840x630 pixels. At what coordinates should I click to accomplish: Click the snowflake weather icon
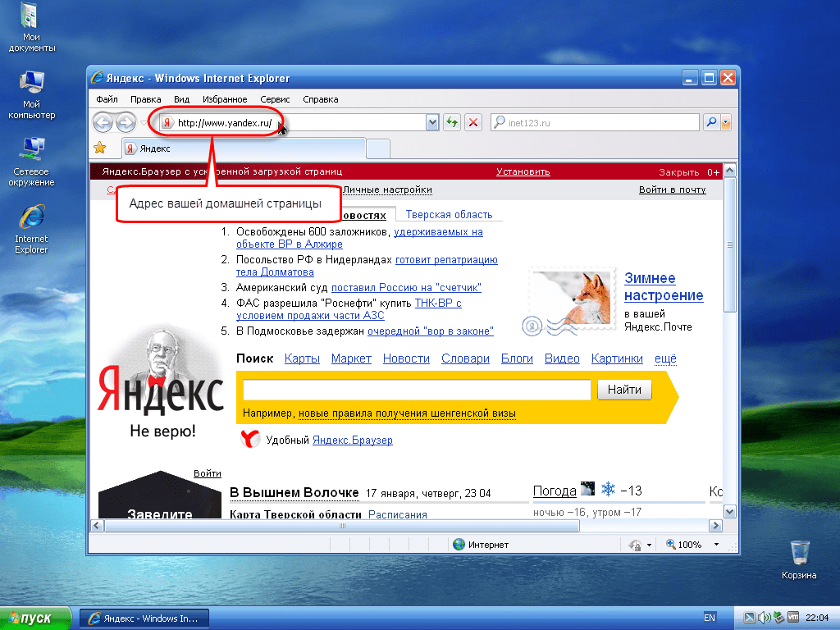pos(608,489)
